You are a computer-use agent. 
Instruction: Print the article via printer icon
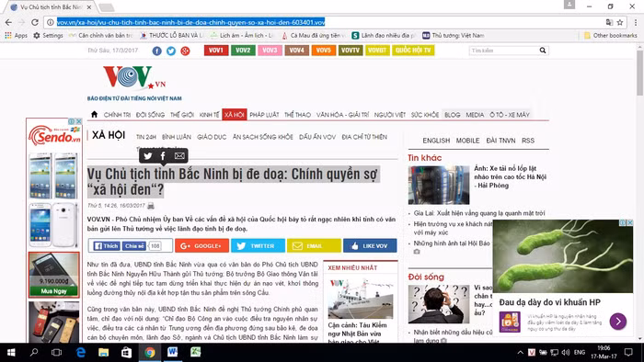pyautogui.click(x=151, y=206)
